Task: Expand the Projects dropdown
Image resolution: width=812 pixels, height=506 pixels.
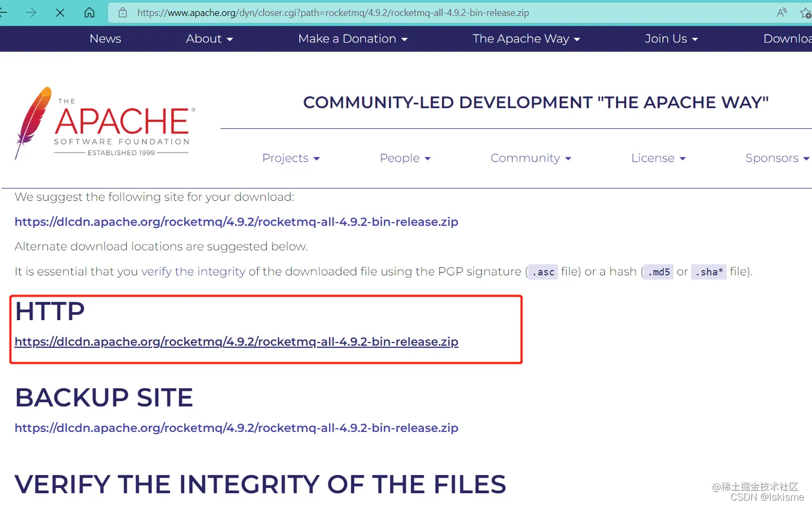Action: (291, 158)
